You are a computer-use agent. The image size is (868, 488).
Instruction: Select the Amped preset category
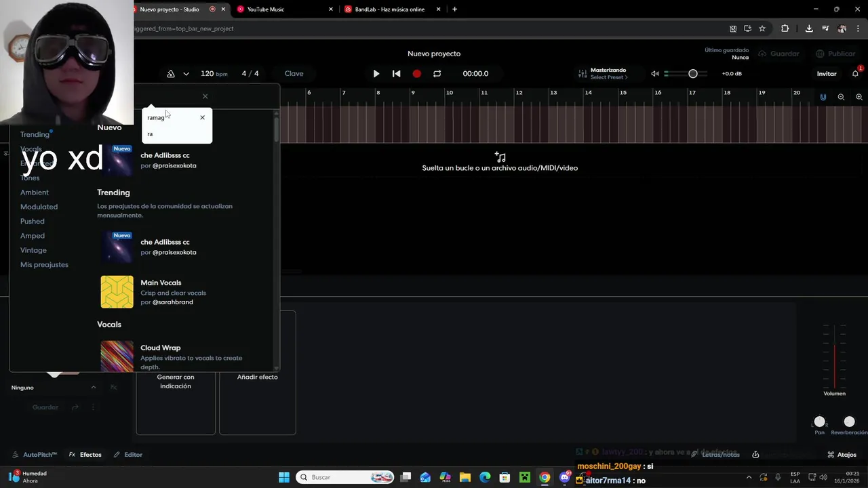point(33,236)
